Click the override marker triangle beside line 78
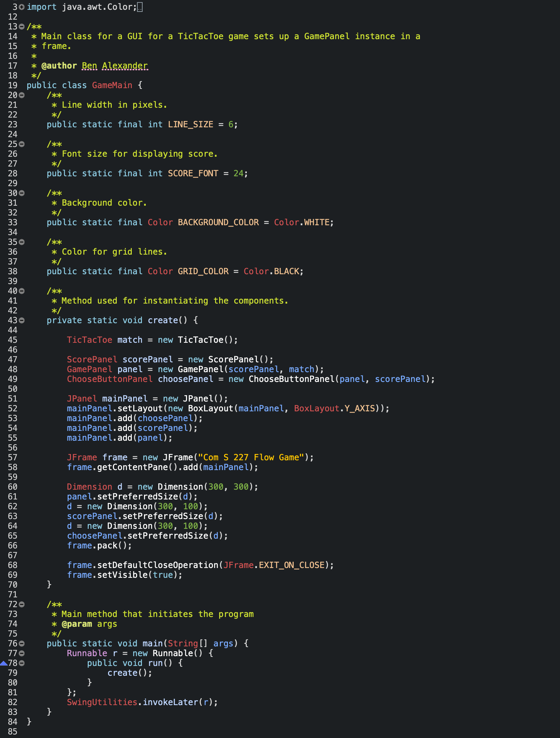The image size is (560, 738). click(x=4, y=663)
